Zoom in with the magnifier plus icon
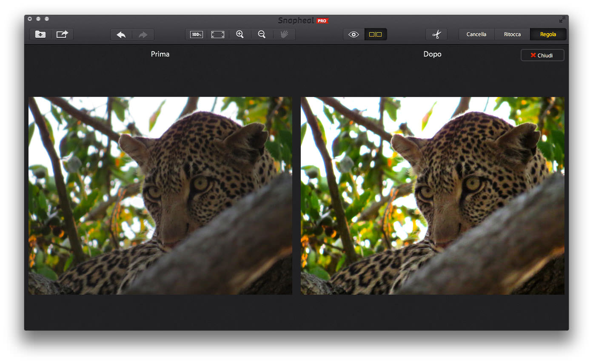The width and height of the screenshot is (593, 364). click(240, 34)
